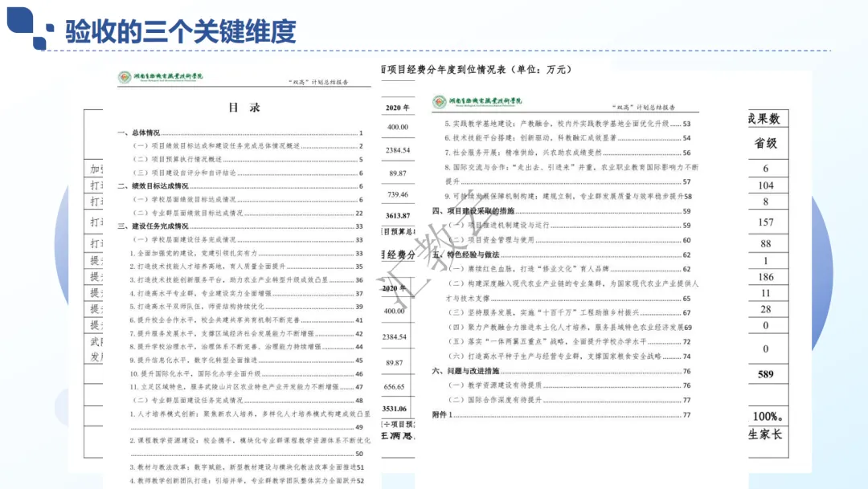868x489 pixels.
Task: Click the '目 录' heading
Action: 244,108
